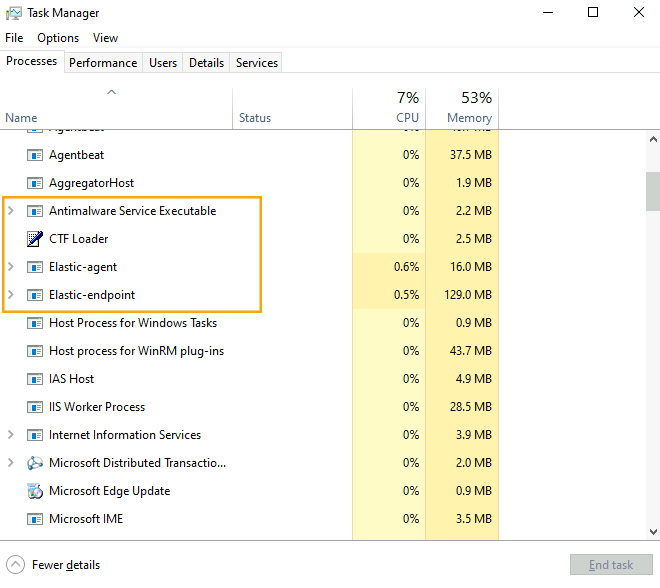Click the 28.5 MB memory value
660x588 pixels.
pos(471,407)
